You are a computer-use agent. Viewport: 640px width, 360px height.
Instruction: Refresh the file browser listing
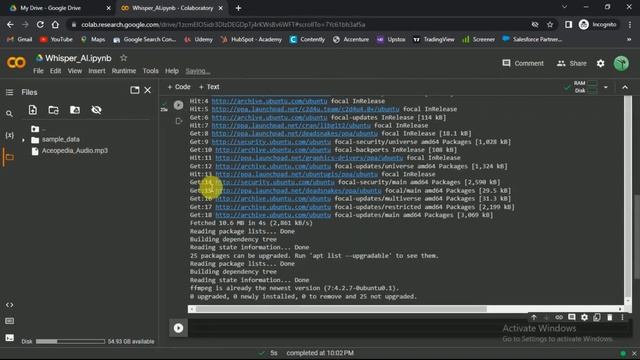(x=53, y=110)
